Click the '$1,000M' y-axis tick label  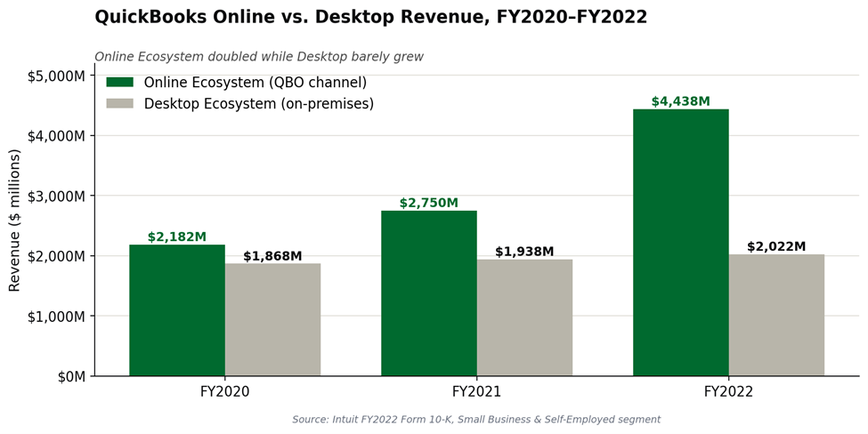click(x=56, y=317)
